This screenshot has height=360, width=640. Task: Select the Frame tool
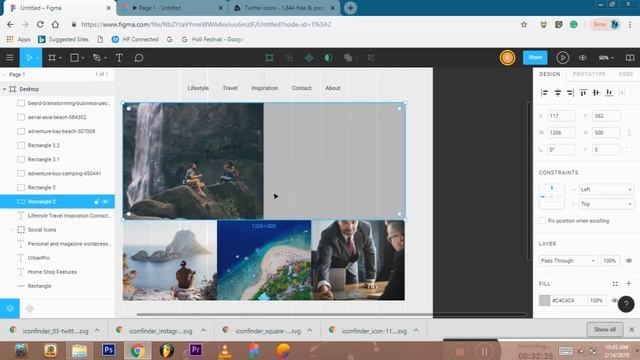pos(52,58)
